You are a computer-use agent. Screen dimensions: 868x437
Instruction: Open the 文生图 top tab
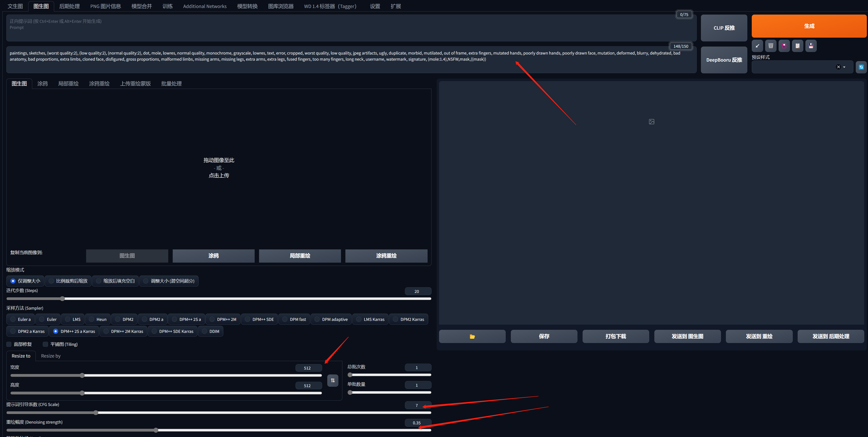click(x=15, y=6)
